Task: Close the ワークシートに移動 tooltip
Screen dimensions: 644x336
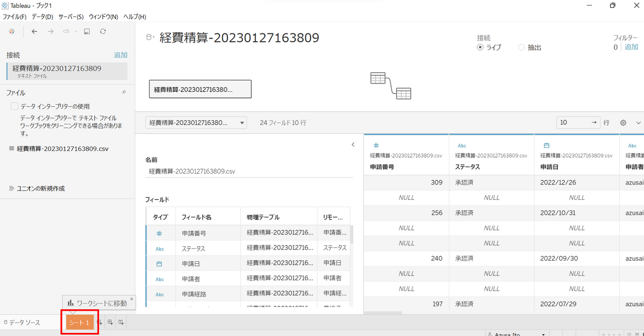Action: coord(132,299)
